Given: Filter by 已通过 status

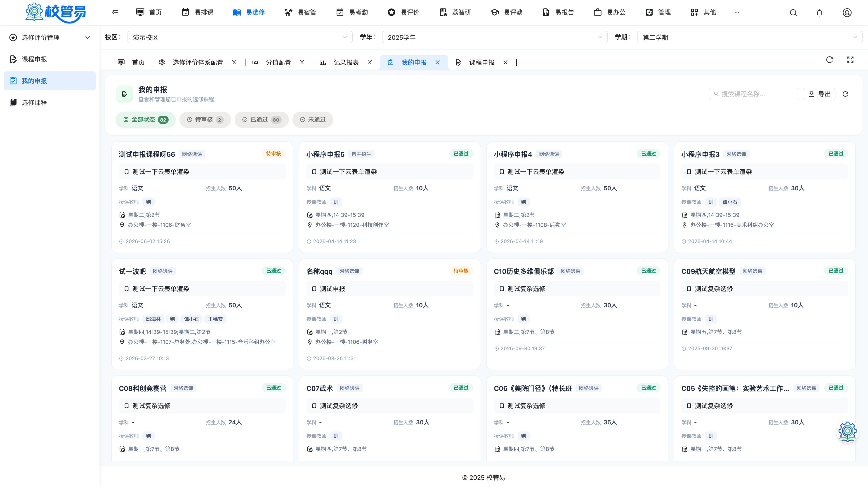Looking at the screenshot, I should point(262,120).
